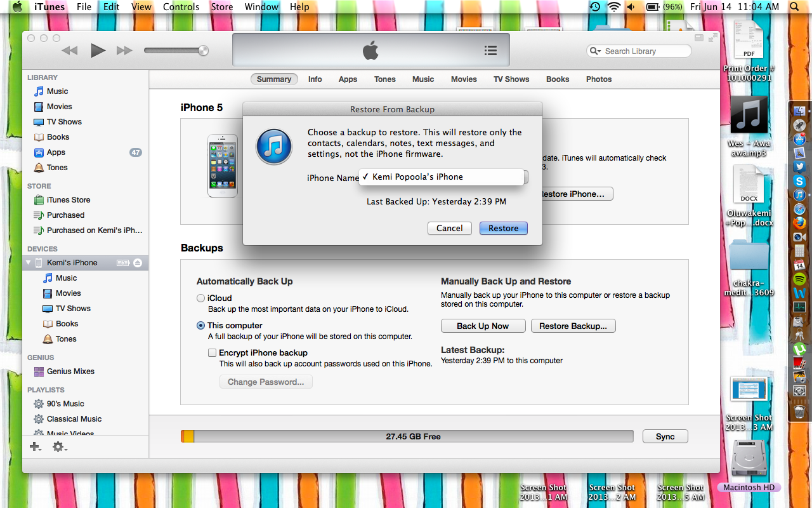Click the Back Up Now button
The image size is (812, 508).
pyautogui.click(x=483, y=326)
